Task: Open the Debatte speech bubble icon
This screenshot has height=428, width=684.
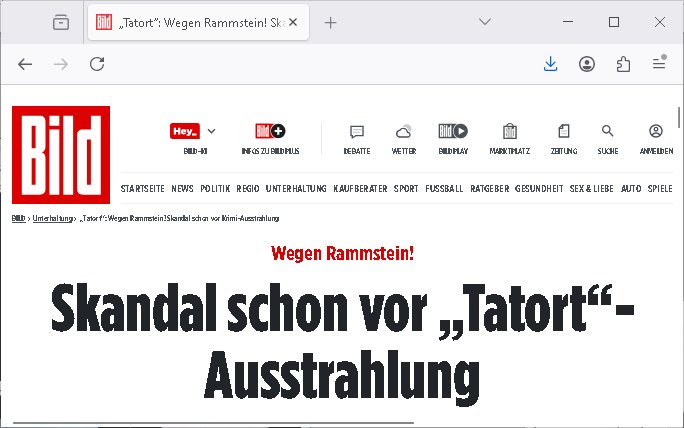Action: (356, 132)
